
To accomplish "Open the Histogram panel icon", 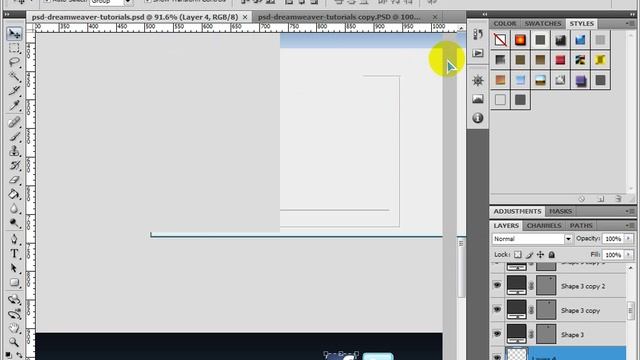I will (478, 99).
